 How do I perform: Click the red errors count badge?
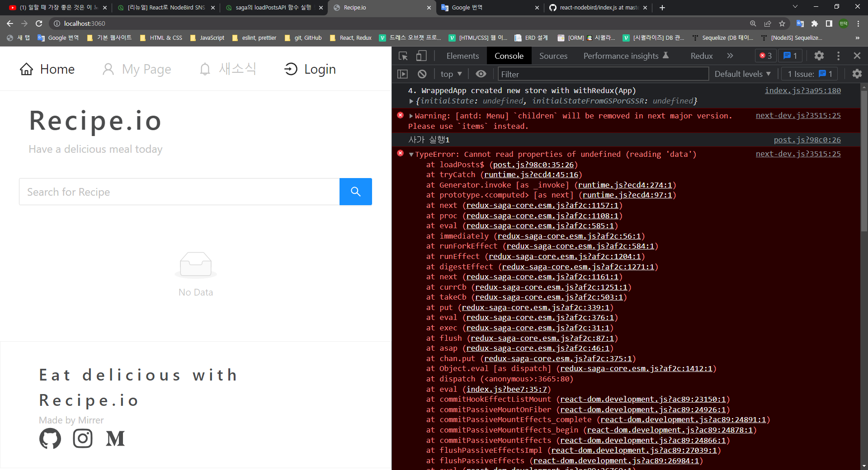(x=766, y=56)
